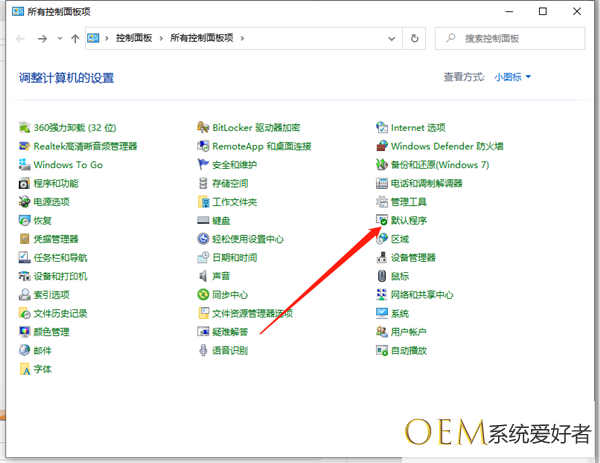Screen dimensions: 600x463
Task: Open the 设备管理器 icon
Action: click(x=382, y=257)
